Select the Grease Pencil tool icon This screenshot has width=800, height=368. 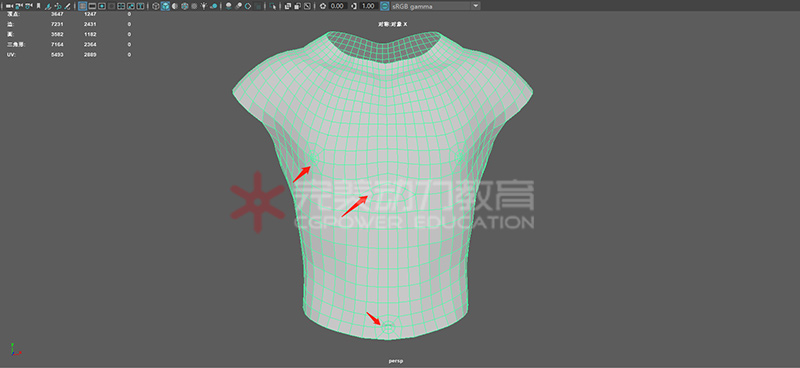[x=67, y=6]
